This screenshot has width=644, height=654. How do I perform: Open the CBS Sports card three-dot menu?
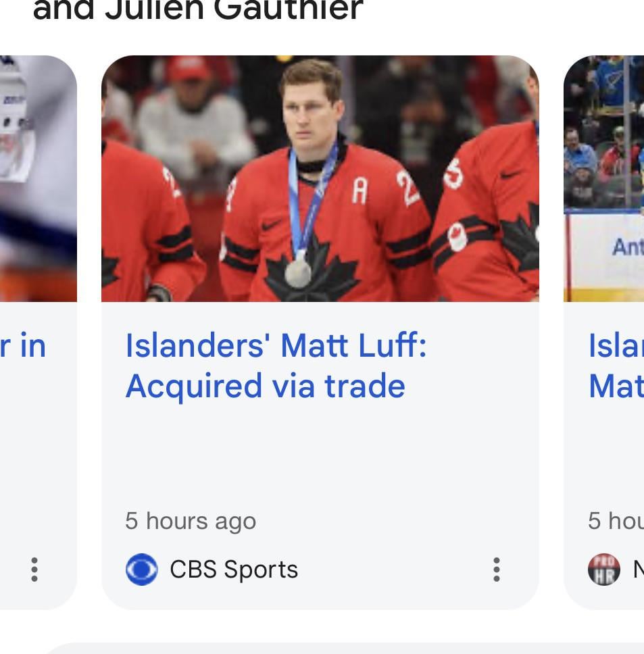pos(497,570)
